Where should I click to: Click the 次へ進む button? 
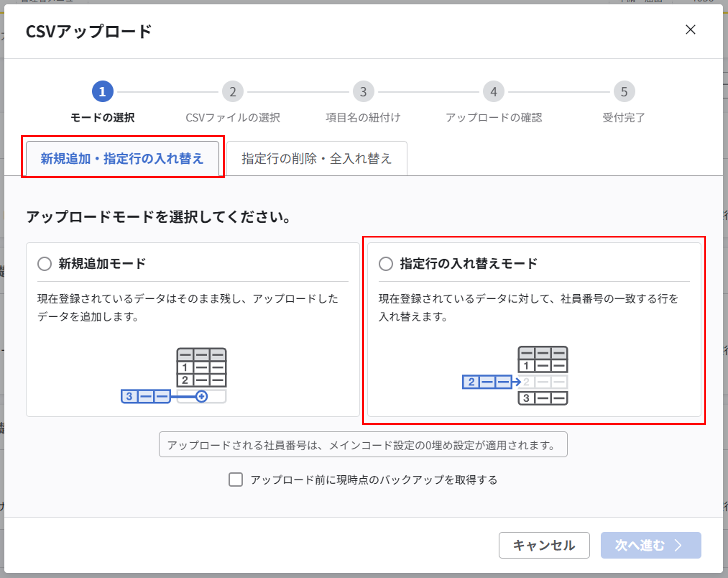pos(651,545)
